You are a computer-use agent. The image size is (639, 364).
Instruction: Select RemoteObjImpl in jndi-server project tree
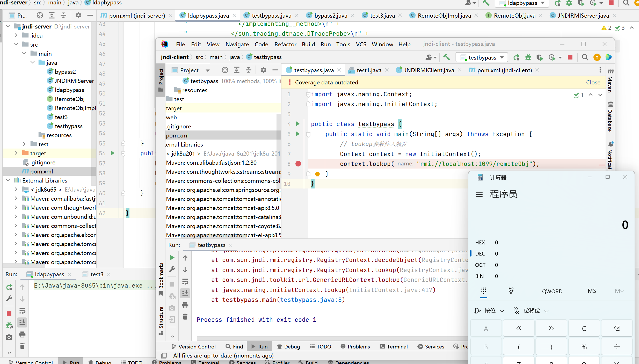(75, 108)
